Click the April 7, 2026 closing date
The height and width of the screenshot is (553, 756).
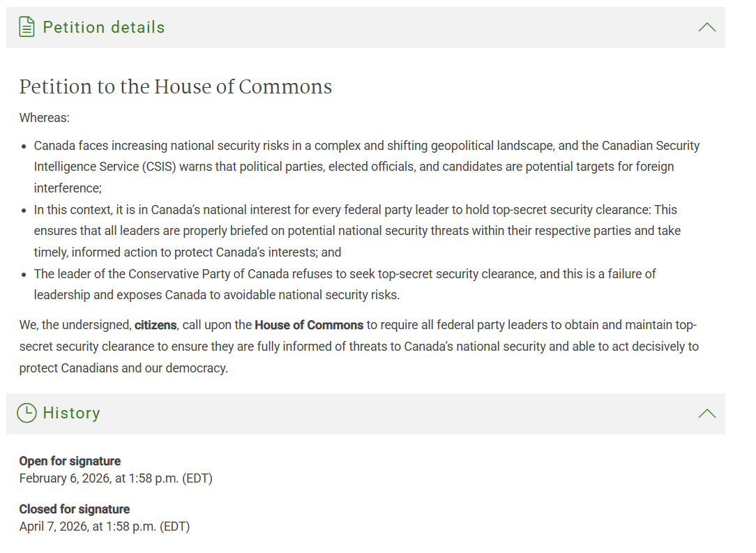coord(105,527)
